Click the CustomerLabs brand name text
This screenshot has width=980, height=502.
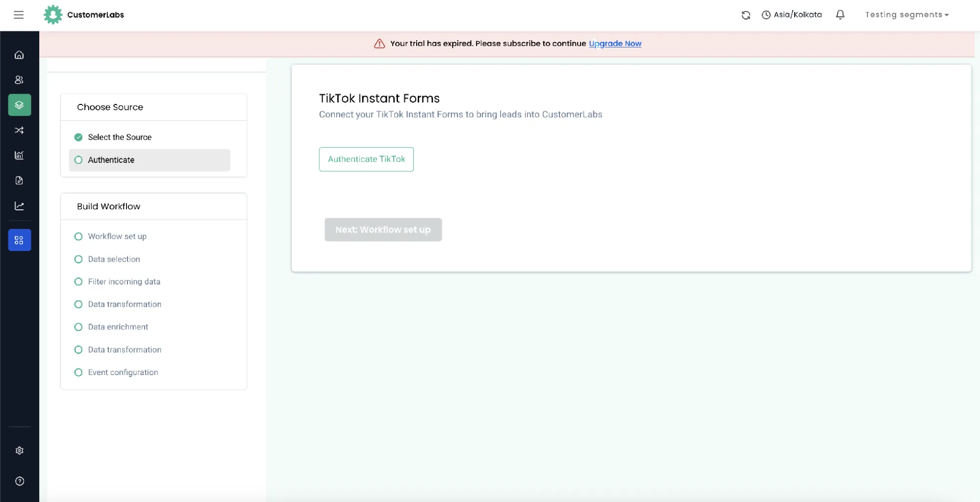click(96, 15)
